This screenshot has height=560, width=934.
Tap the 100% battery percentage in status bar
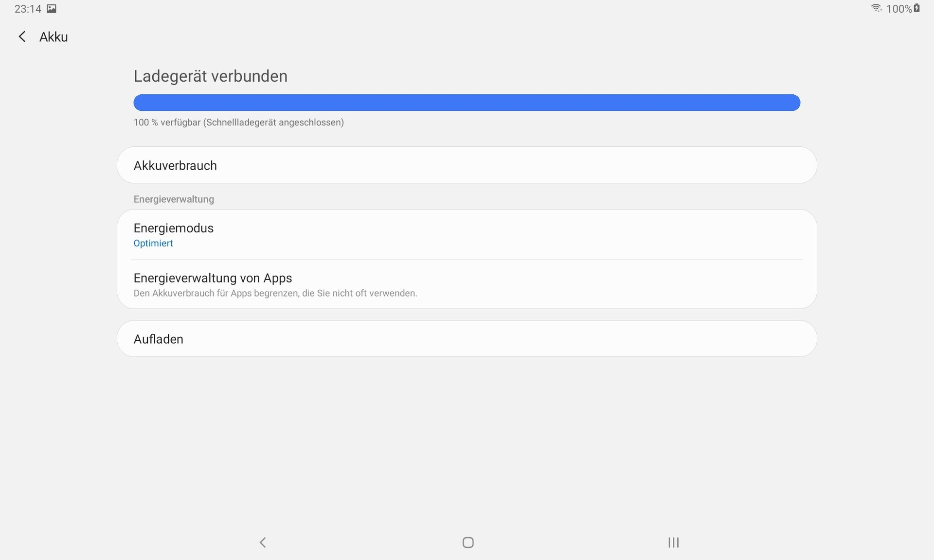[899, 9]
